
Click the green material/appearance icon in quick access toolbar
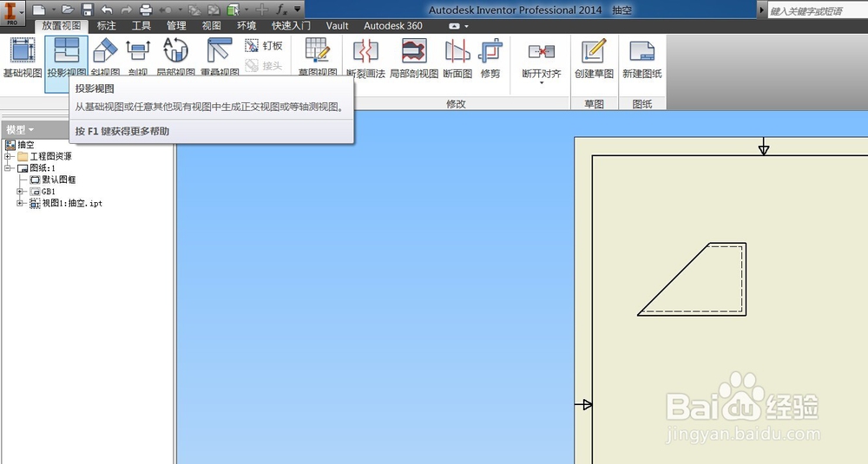click(233, 10)
